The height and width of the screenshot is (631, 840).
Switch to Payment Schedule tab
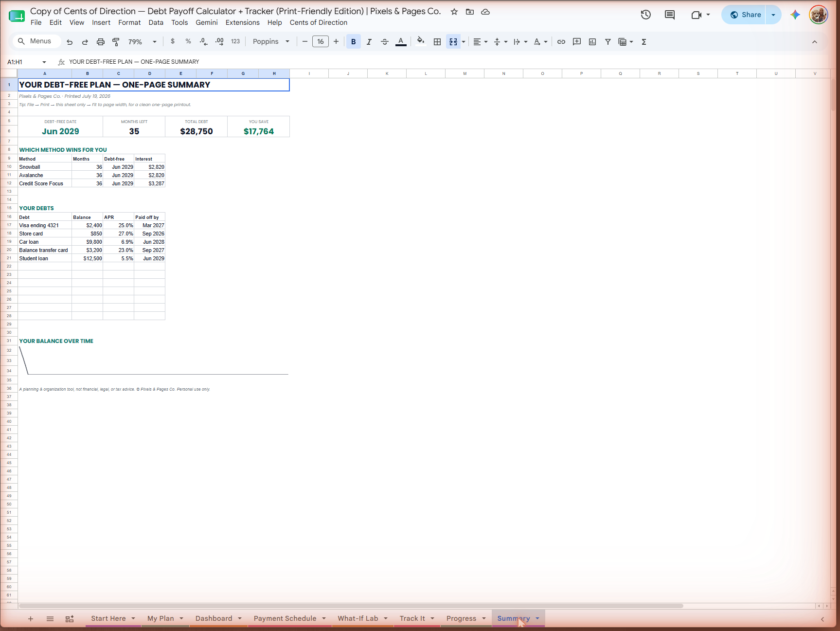click(x=285, y=618)
